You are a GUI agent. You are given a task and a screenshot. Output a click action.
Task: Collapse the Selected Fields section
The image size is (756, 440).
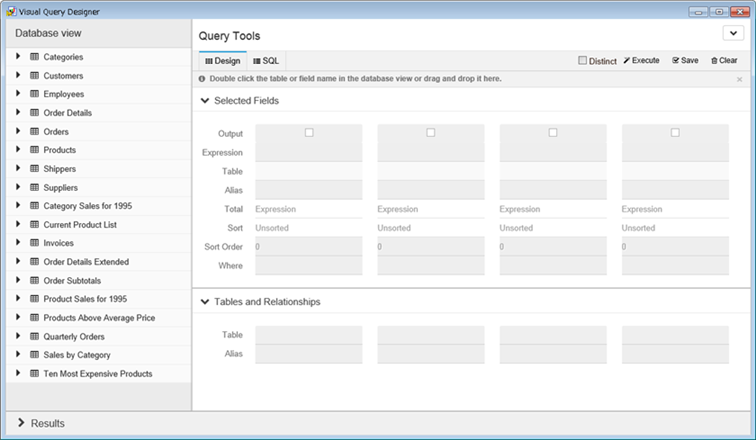click(x=205, y=101)
